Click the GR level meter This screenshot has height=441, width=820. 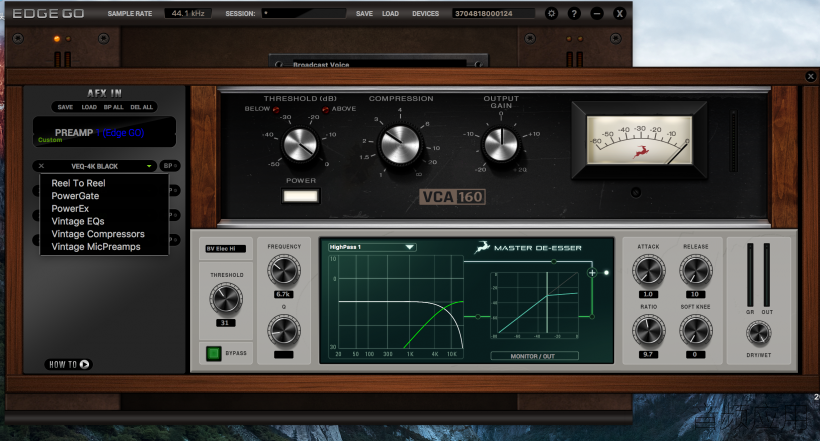[x=750, y=275]
